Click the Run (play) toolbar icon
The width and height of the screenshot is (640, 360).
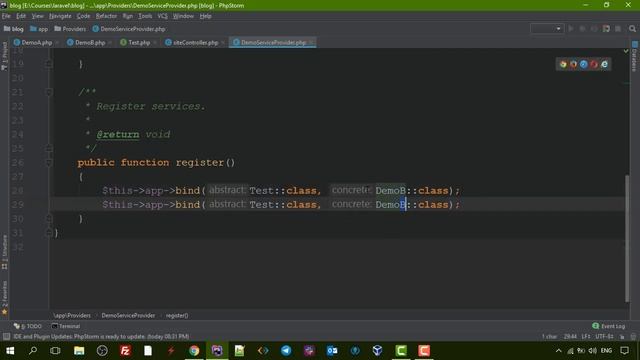pyautogui.click(x=571, y=29)
